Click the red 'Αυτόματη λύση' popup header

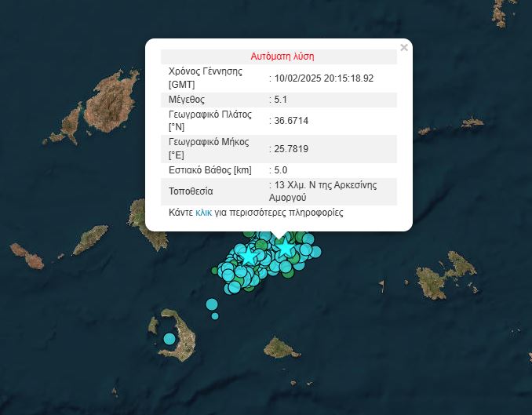coord(282,56)
